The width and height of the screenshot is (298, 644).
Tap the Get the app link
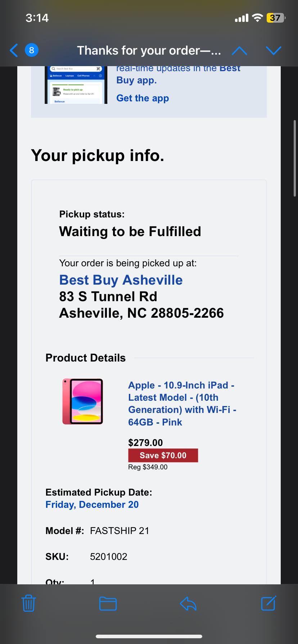point(143,98)
